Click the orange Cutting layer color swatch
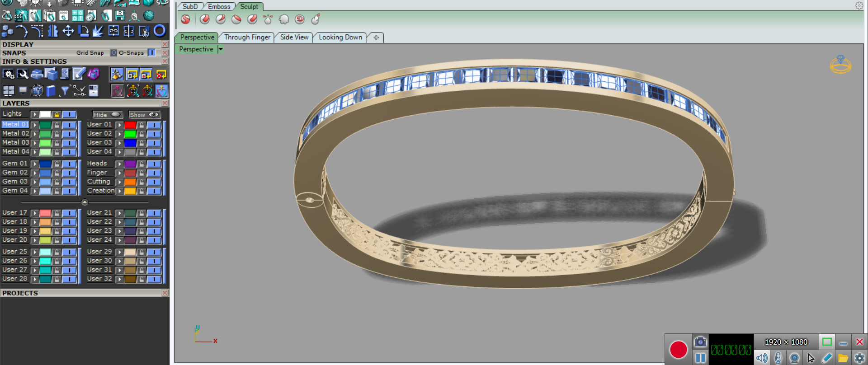This screenshot has height=365, width=868. (130, 182)
